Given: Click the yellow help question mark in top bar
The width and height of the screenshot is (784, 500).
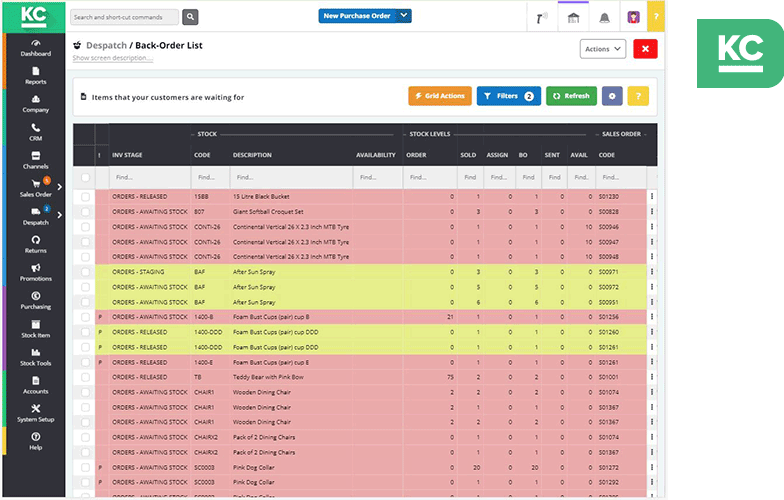Looking at the screenshot, I should [x=656, y=16].
